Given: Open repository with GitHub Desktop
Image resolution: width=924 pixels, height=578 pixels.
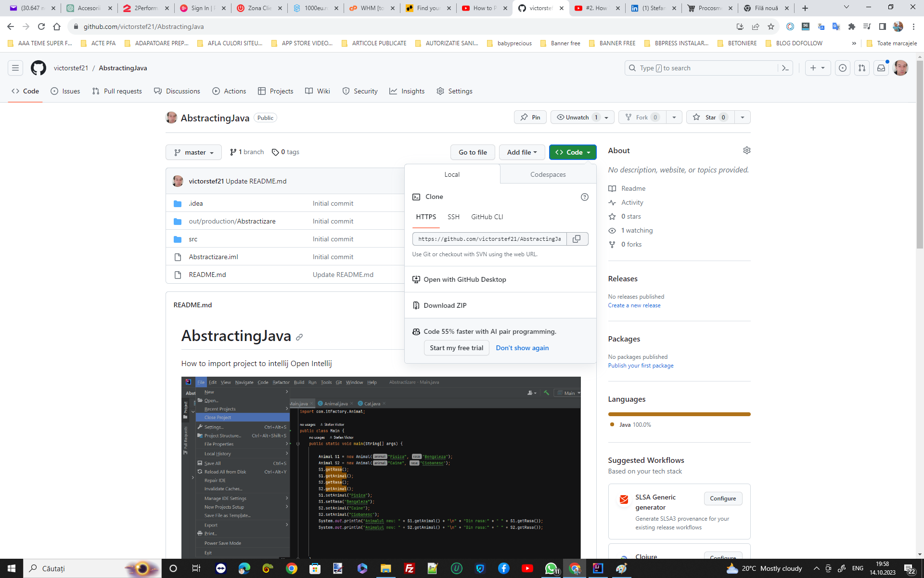Looking at the screenshot, I should pos(464,279).
